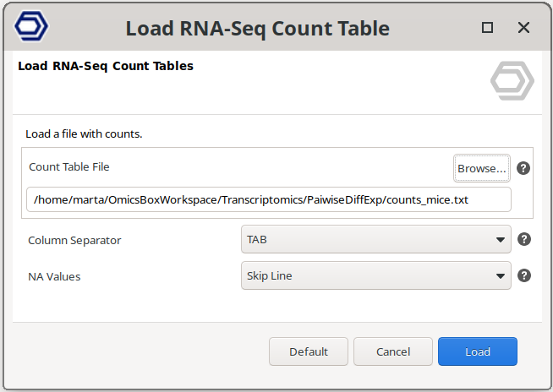
Task: View help for NA Values setting
Action: [523, 275]
